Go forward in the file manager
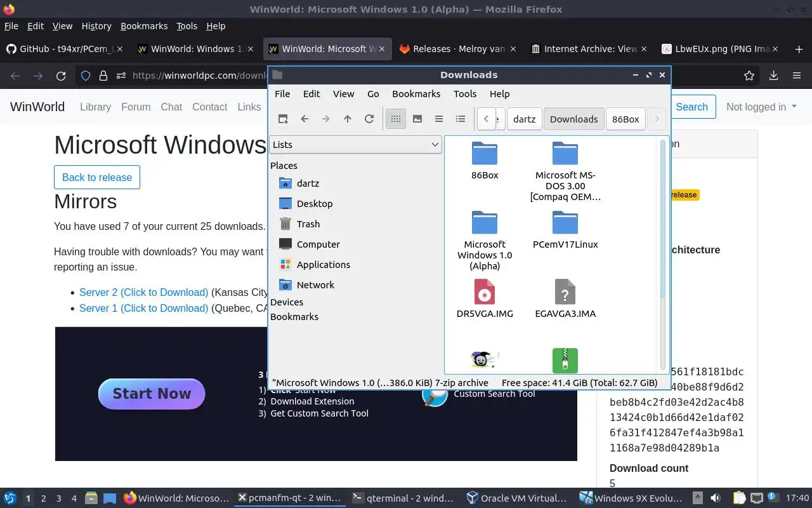This screenshot has width=812, height=508. (326, 119)
